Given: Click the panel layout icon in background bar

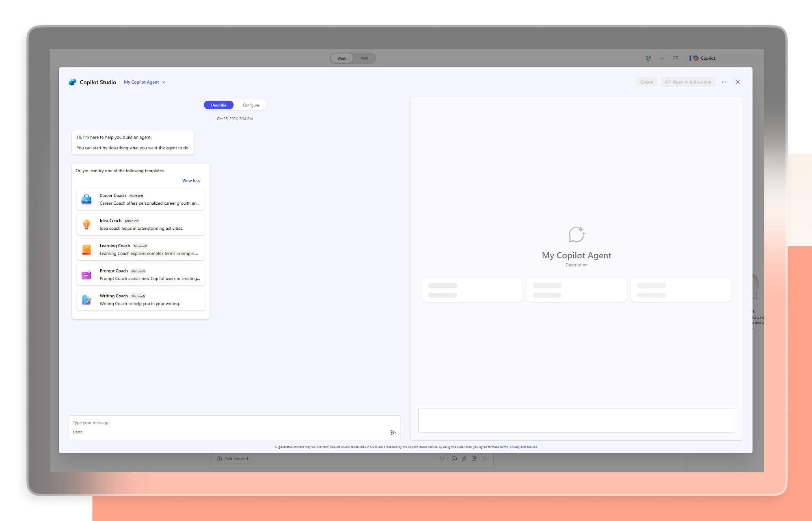Looking at the screenshot, I should tap(676, 58).
